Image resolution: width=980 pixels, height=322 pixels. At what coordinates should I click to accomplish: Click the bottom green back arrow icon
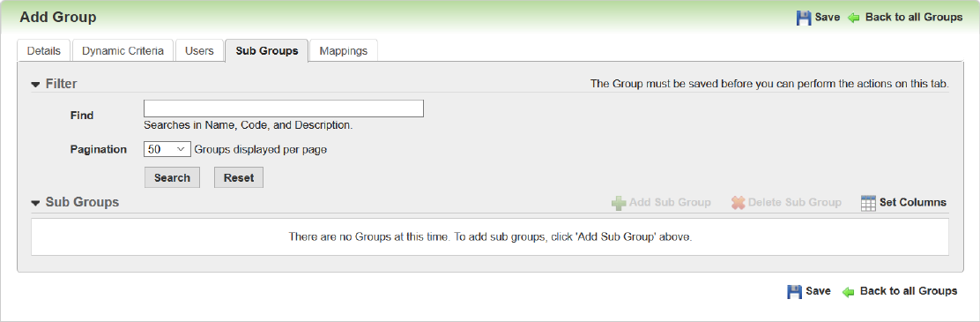[848, 291]
